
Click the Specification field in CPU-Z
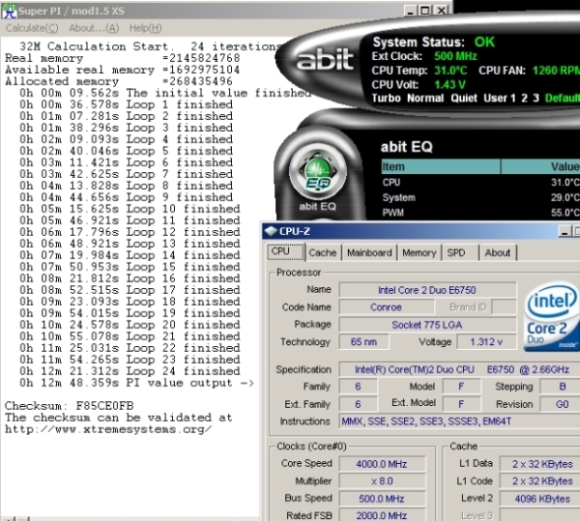point(459,370)
